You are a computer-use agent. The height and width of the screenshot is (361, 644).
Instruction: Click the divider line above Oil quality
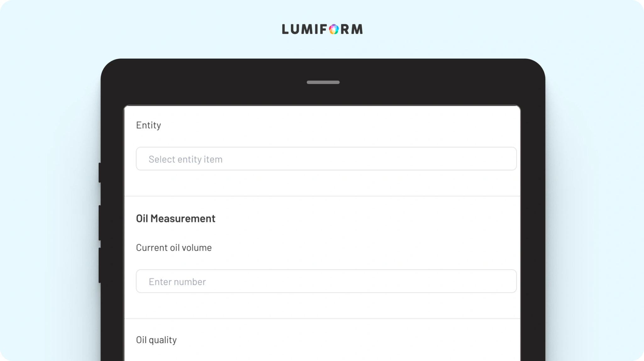[x=322, y=319]
